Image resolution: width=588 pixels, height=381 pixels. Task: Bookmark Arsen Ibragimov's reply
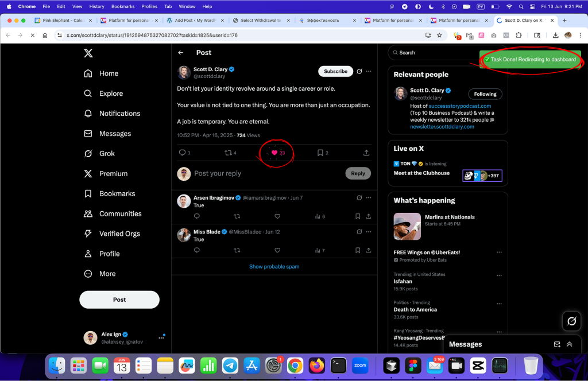tap(358, 216)
